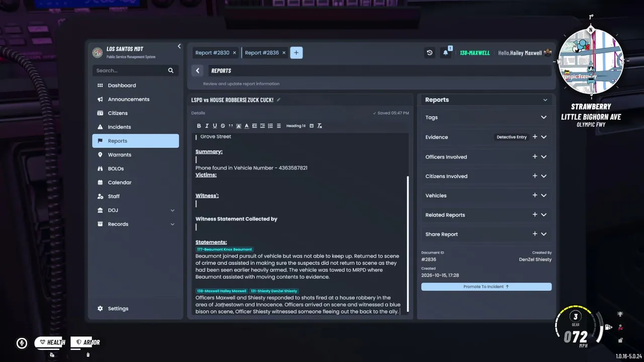The width and height of the screenshot is (644, 362).
Task: Close the Report #2836 tab
Action: point(284,53)
